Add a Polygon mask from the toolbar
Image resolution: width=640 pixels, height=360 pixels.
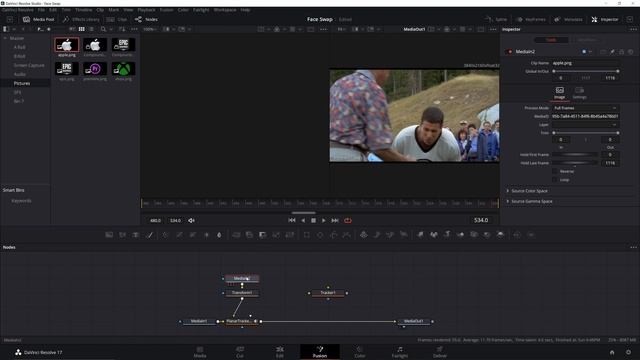coord(333,235)
